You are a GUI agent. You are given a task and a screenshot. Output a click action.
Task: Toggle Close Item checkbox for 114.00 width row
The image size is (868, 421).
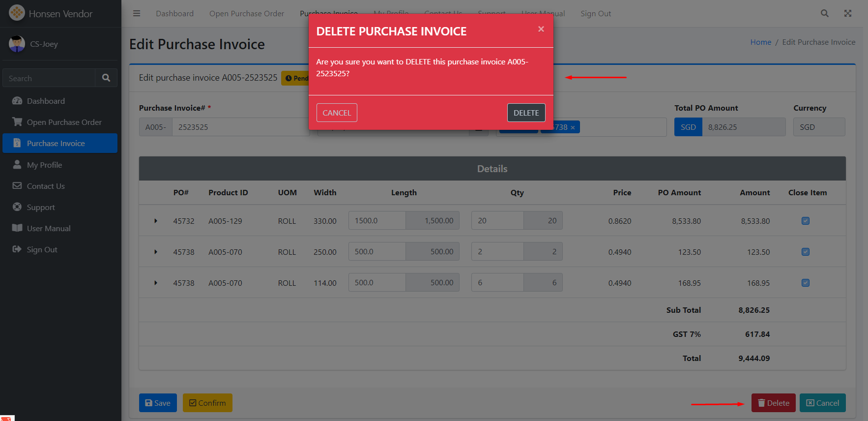(805, 283)
